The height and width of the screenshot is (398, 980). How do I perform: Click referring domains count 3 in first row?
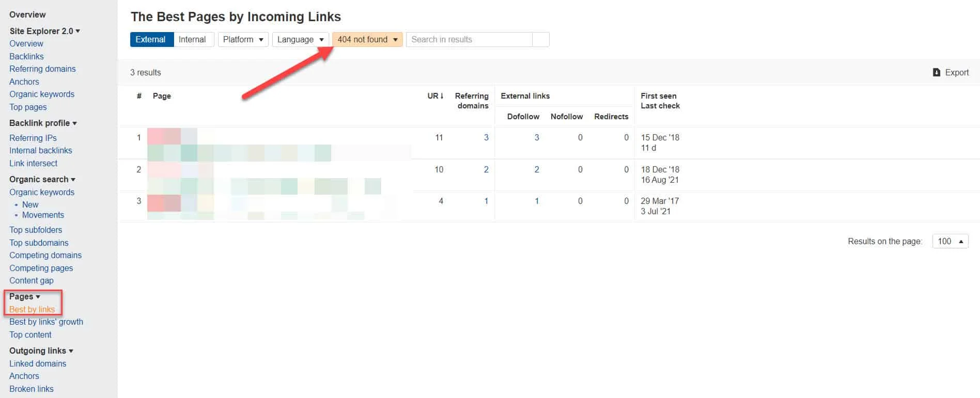[486, 137]
